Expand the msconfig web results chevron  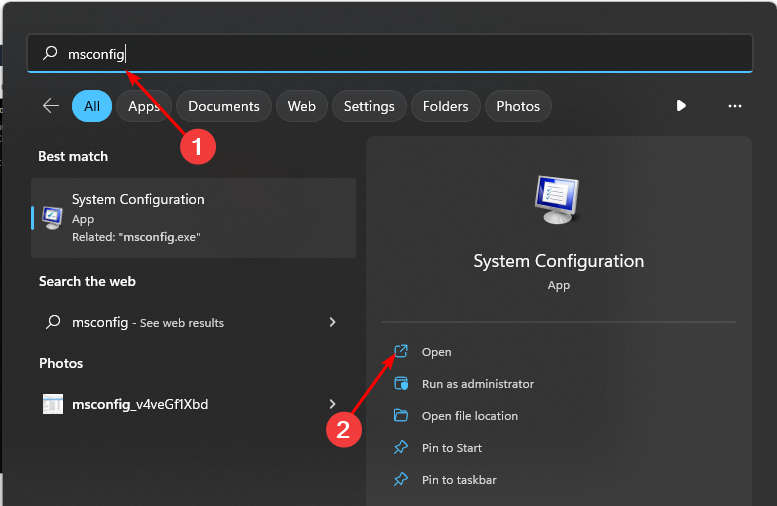point(333,322)
